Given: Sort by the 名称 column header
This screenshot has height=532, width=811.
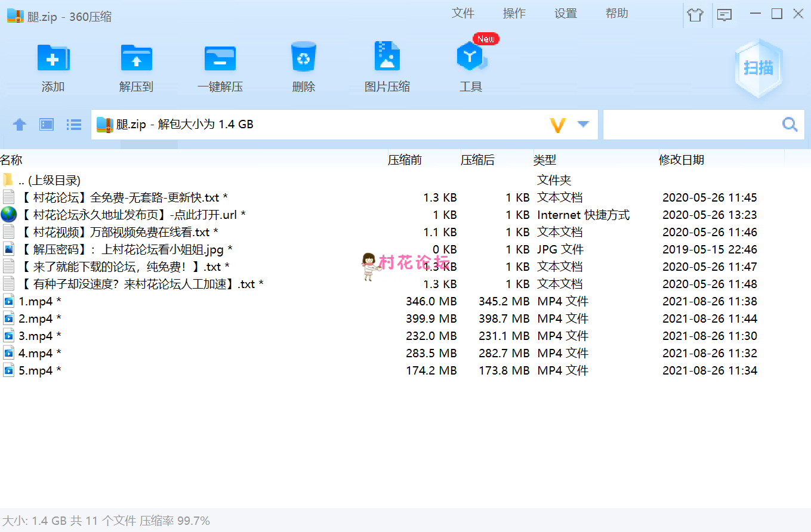Looking at the screenshot, I should coord(11,160).
